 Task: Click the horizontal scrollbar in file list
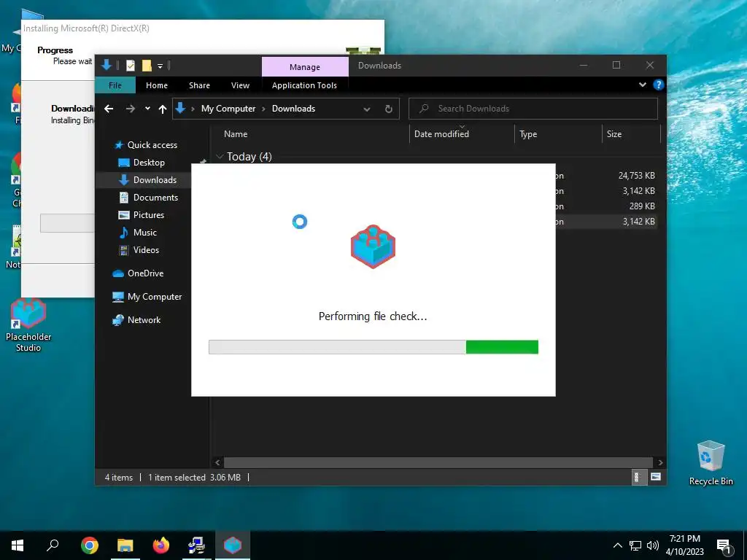(438, 462)
